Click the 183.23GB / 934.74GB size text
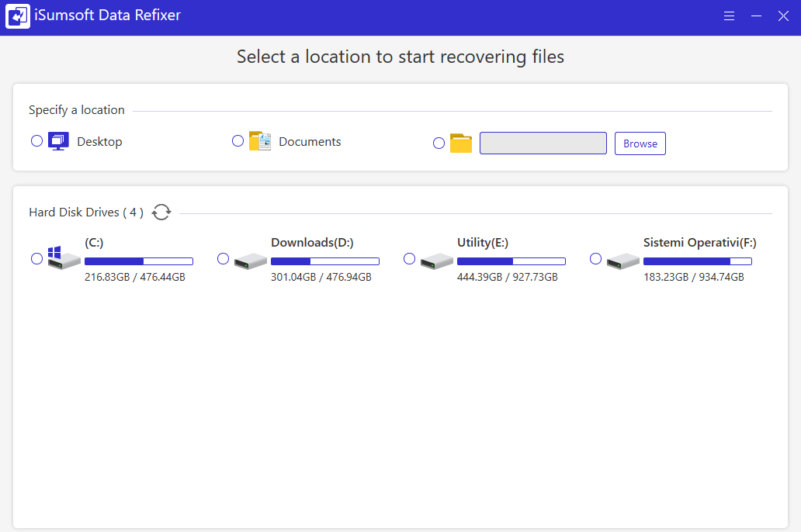801x532 pixels. point(694,277)
